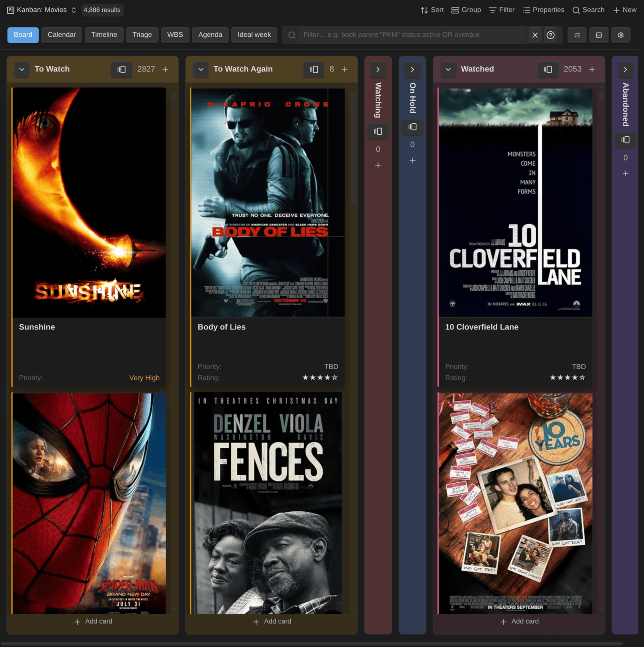Open filter syntax help icon
Screen dimensions: 644x647
pos(551,35)
